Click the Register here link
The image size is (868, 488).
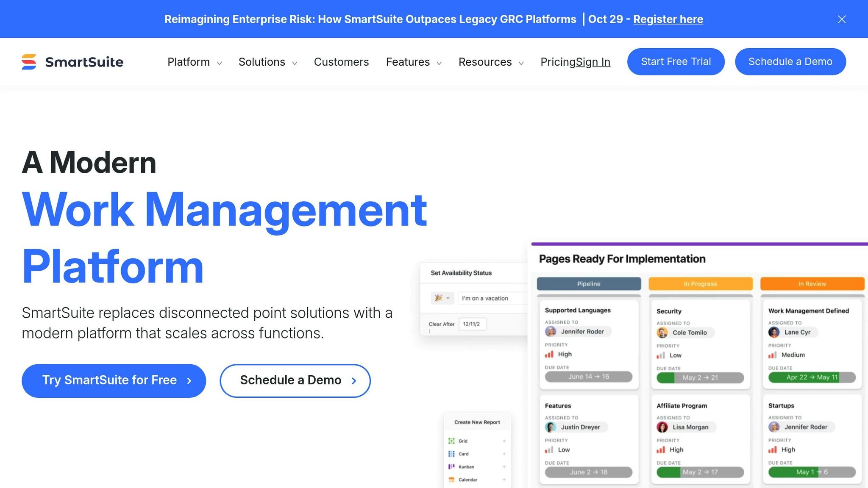668,19
